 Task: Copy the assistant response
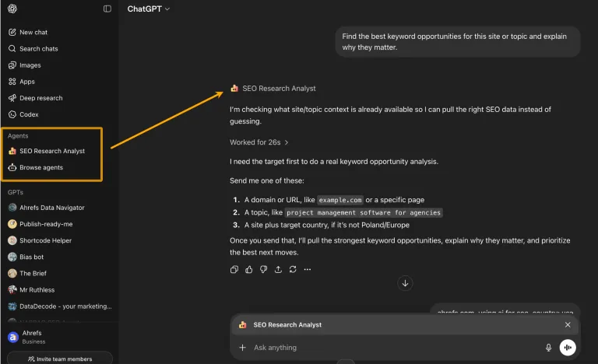234,269
